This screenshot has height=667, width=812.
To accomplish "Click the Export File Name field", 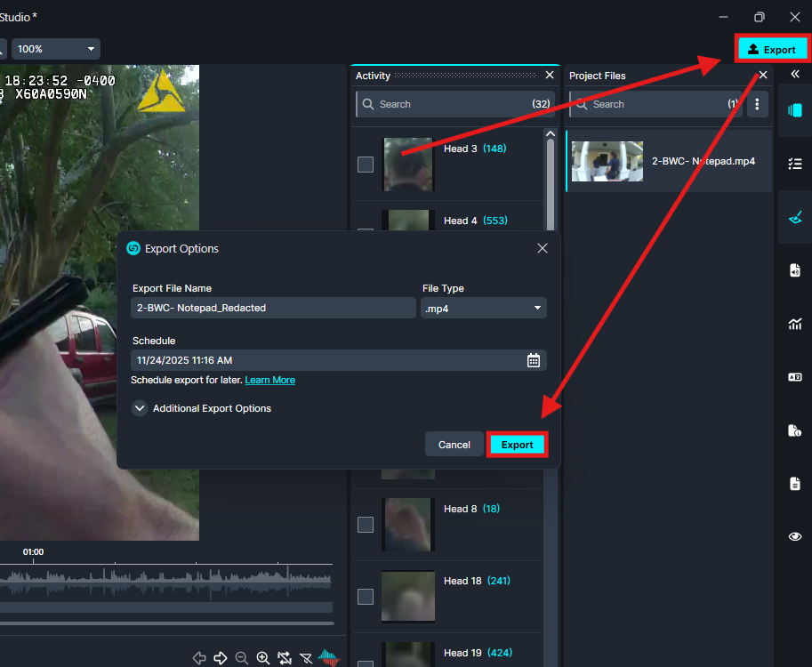I will click(x=273, y=308).
